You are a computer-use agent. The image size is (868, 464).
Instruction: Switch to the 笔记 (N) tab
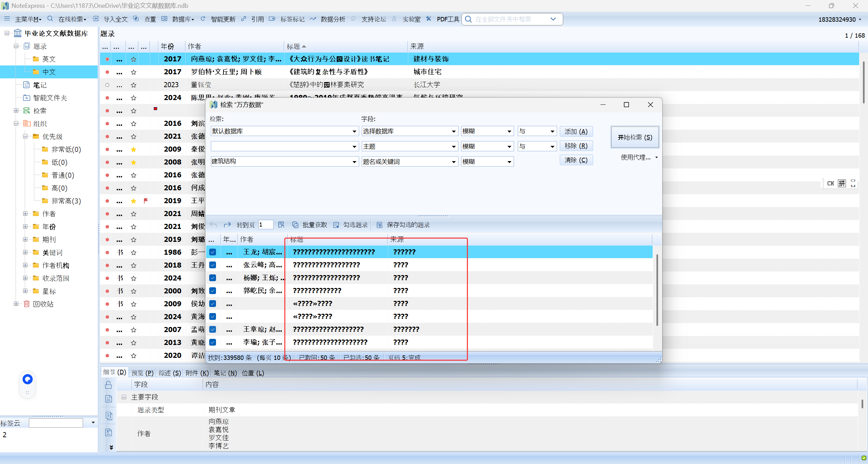[225, 373]
